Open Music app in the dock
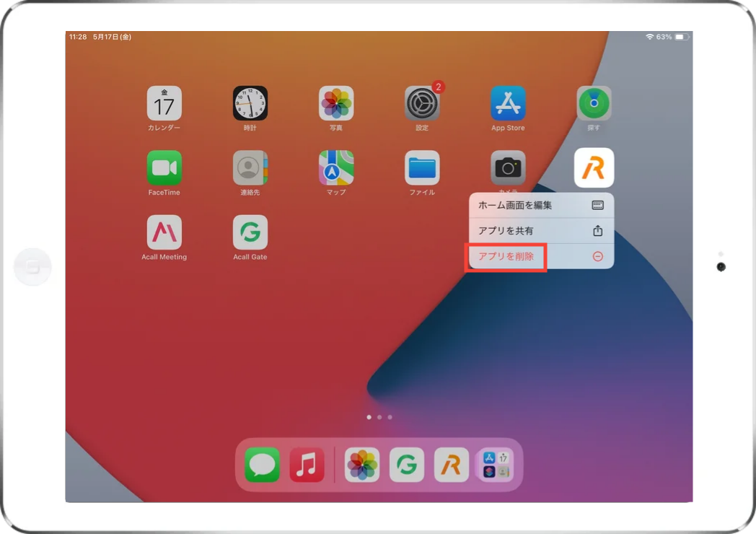756x534 pixels. coord(307,465)
